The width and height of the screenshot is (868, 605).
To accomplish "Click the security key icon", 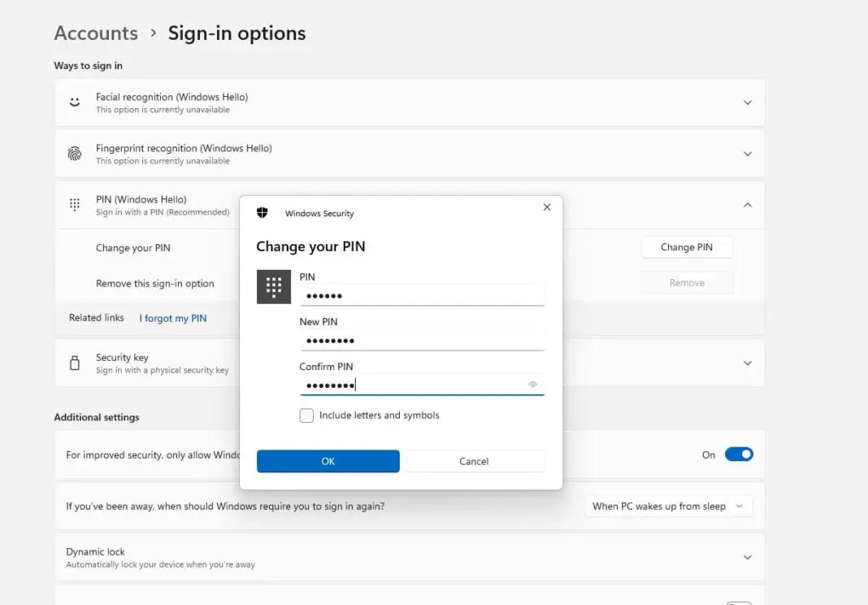I will click(x=74, y=363).
